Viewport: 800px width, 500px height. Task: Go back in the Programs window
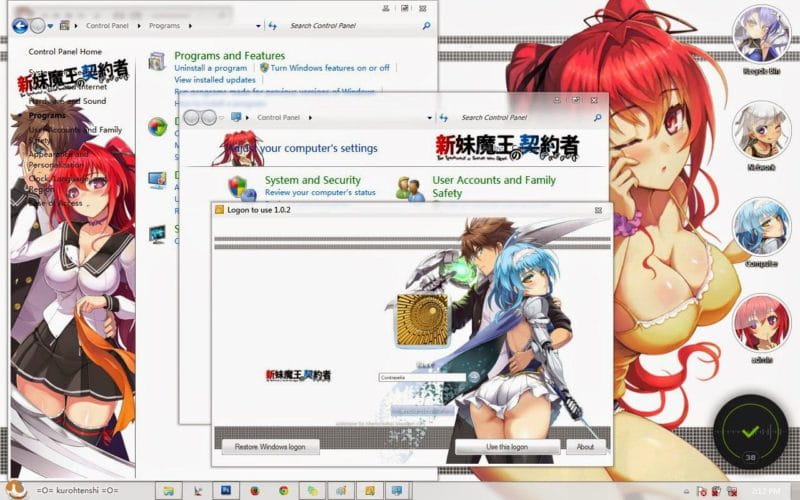(20, 26)
